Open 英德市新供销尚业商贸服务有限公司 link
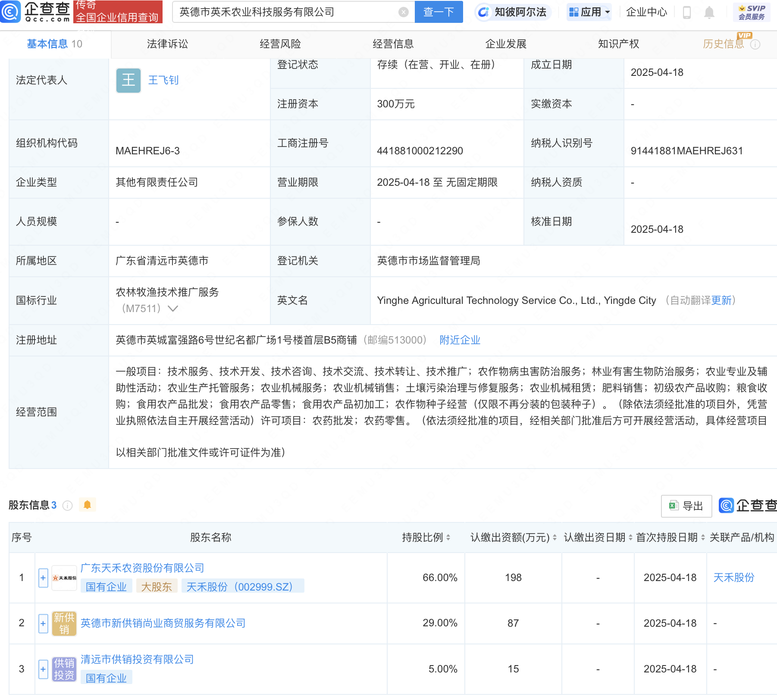 [x=163, y=623]
